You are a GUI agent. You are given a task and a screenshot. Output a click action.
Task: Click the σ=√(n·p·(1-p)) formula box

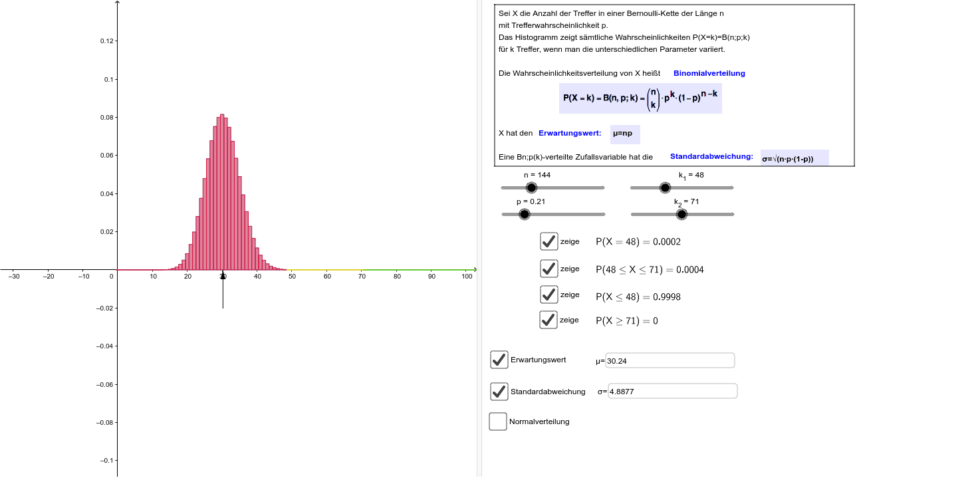[795, 158]
